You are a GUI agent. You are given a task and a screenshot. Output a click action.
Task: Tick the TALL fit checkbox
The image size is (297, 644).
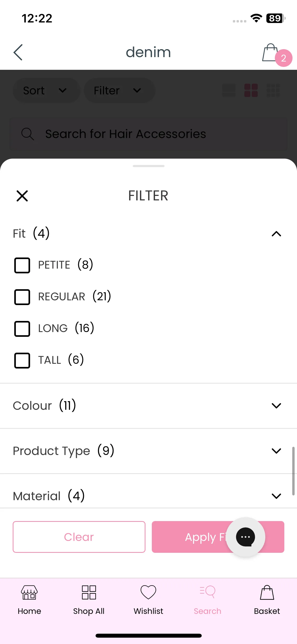point(22,360)
